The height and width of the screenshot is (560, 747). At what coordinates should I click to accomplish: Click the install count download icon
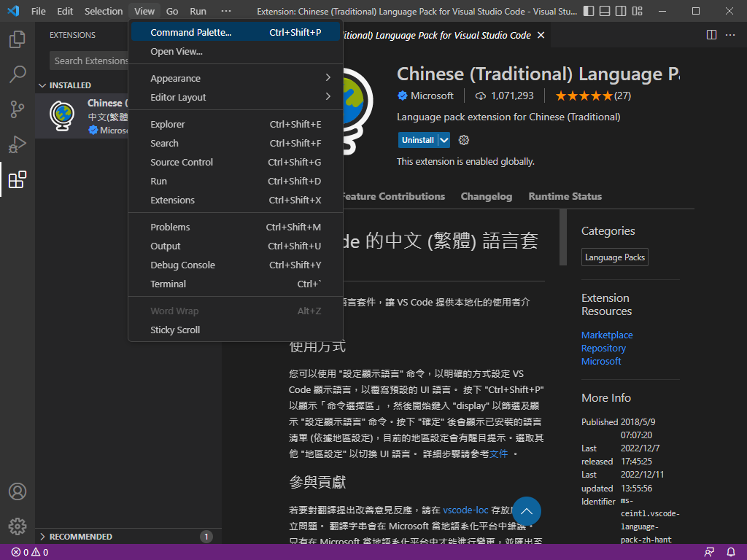coord(480,96)
